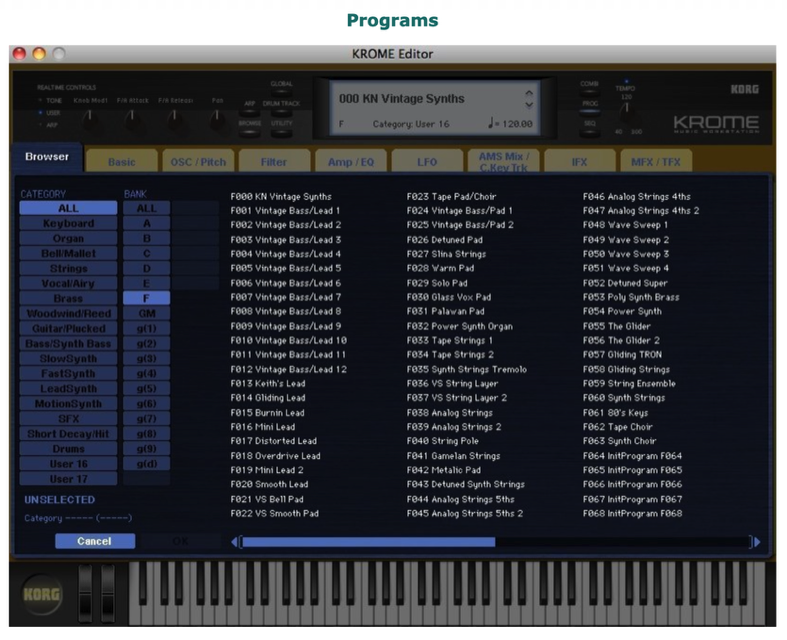The width and height of the screenshot is (787, 640).
Task: Select bank g(1)
Action: 147,328
